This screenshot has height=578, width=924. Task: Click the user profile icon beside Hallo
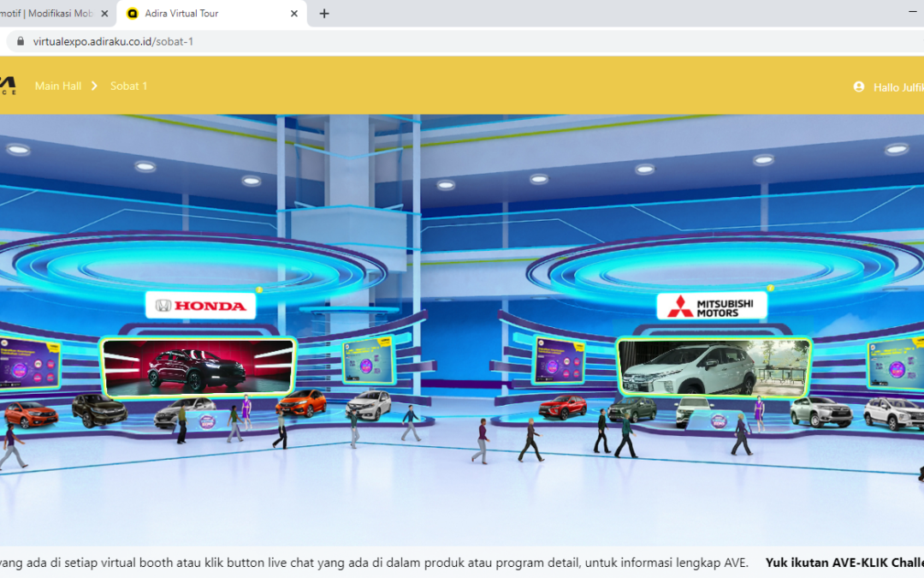[859, 86]
